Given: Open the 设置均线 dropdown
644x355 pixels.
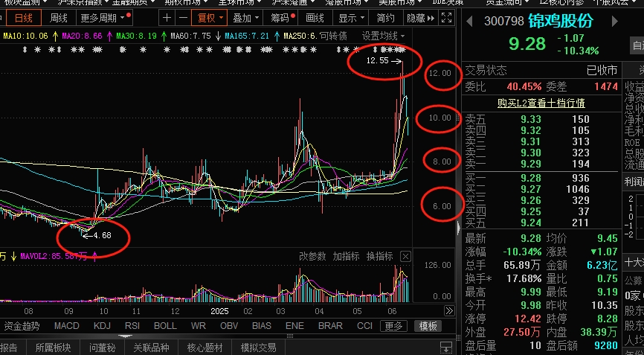Looking at the screenshot, I should (384, 36).
